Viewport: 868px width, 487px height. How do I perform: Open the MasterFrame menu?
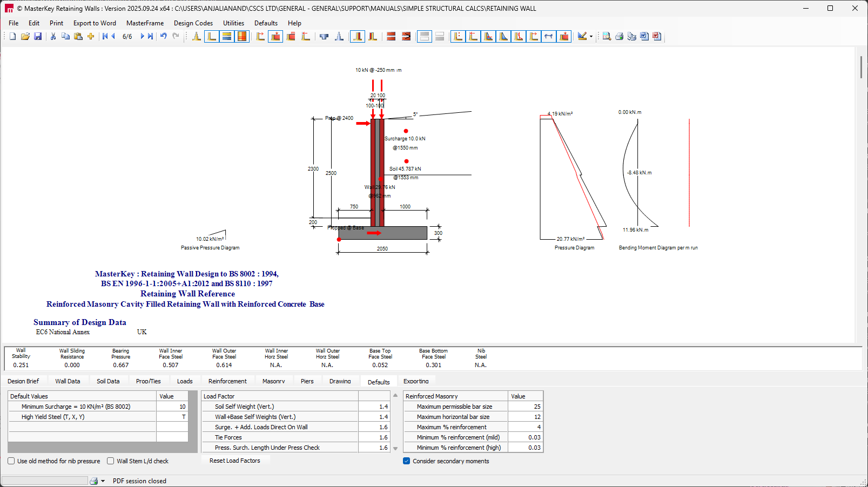pos(145,23)
